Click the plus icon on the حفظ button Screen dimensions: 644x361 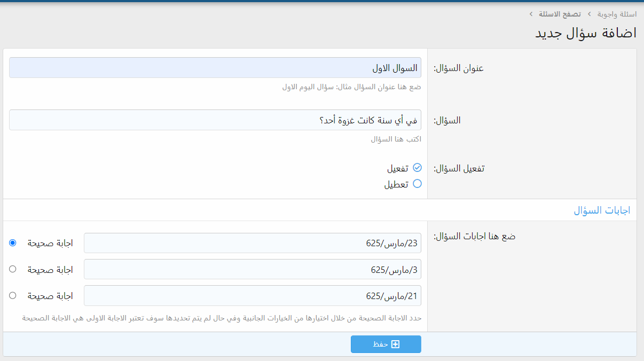tap(395, 344)
